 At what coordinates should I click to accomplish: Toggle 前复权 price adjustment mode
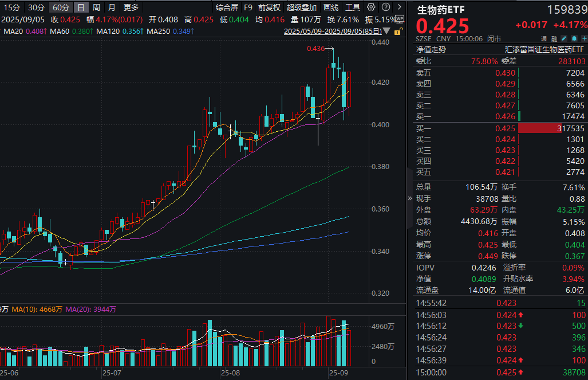point(269,7)
